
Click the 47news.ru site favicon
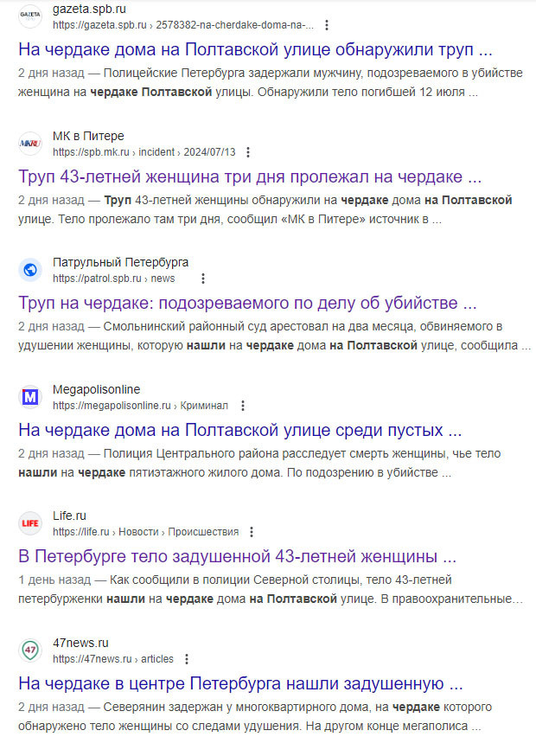click(30, 650)
